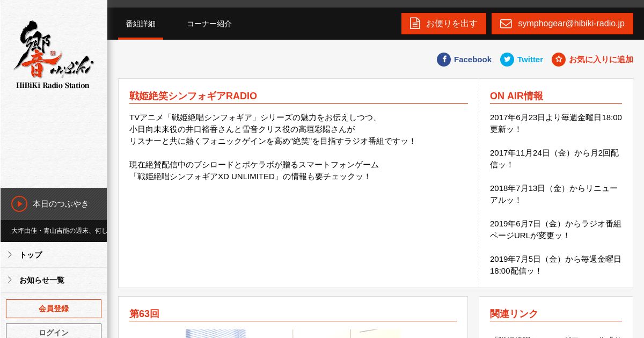Click the symphogear@hibiki-radio.jp email button
This screenshot has width=644, height=338.
(x=562, y=24)
